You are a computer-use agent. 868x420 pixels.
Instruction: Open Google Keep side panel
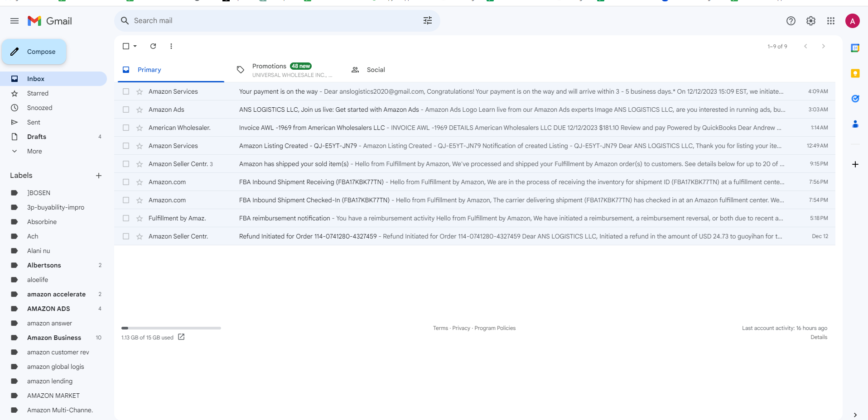pos(855,73)
